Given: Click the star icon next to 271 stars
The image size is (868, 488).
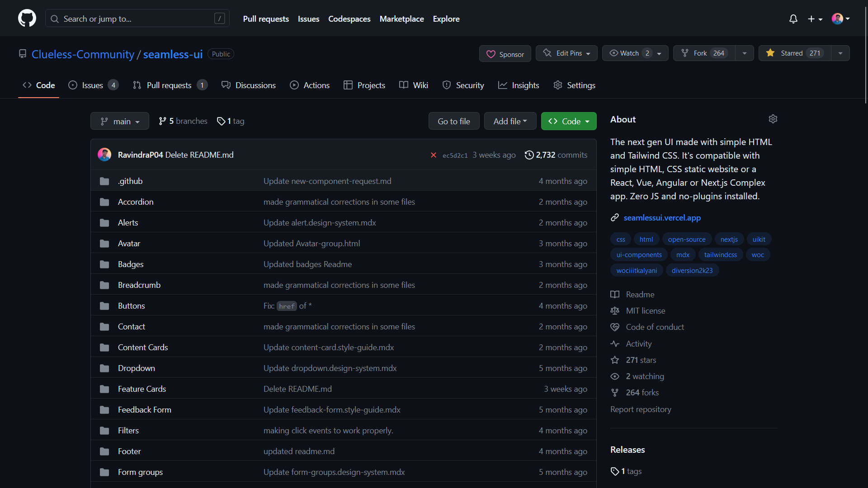Looking at the screenshot, I should click(x=615, y=360).
